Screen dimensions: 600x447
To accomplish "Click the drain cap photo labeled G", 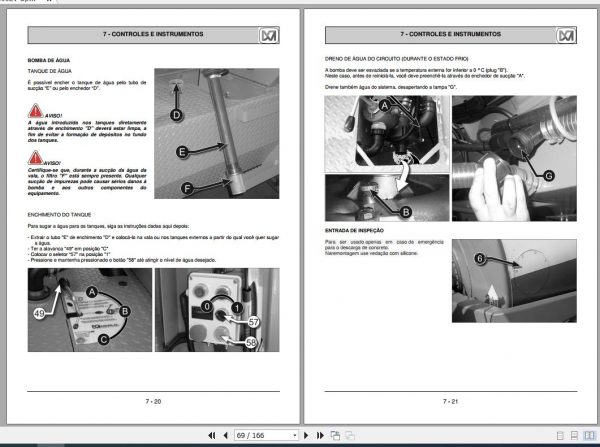I will [x=514, y=158].
